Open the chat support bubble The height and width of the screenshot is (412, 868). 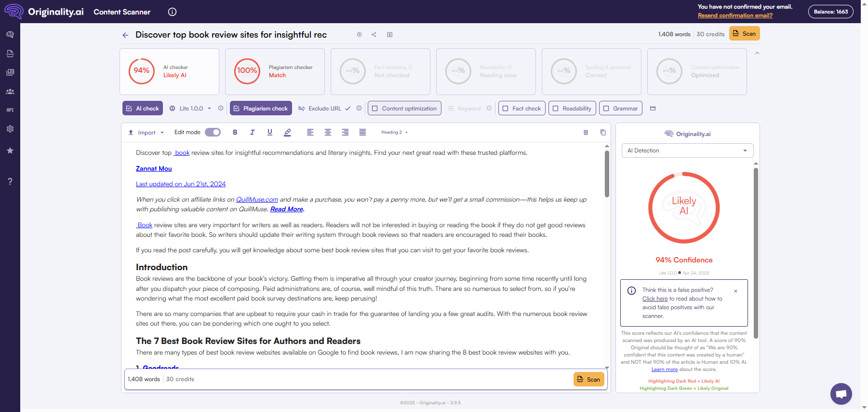tap(841, 394)
